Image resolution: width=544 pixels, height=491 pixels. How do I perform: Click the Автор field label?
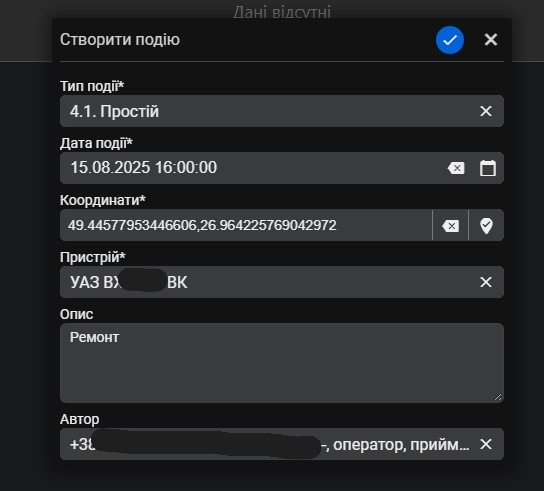coord(79,419)
